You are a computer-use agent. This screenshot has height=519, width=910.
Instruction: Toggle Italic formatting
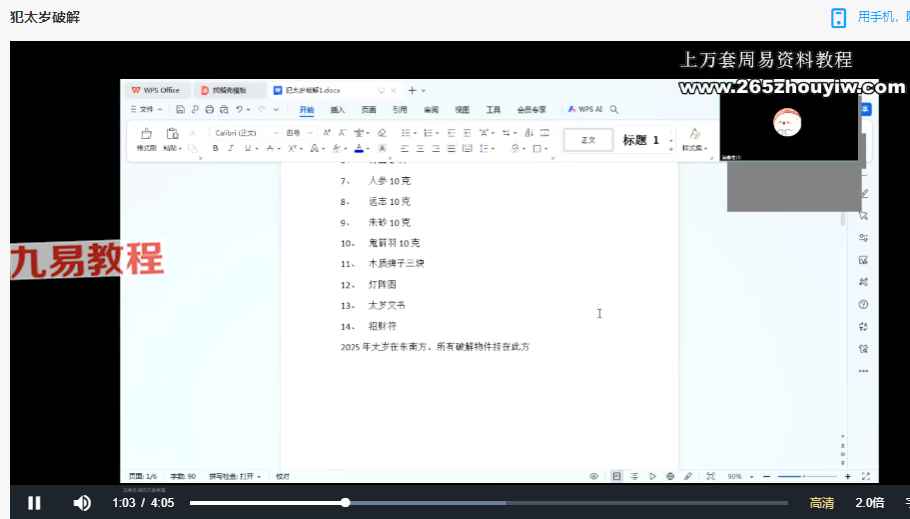click(231, 149)
